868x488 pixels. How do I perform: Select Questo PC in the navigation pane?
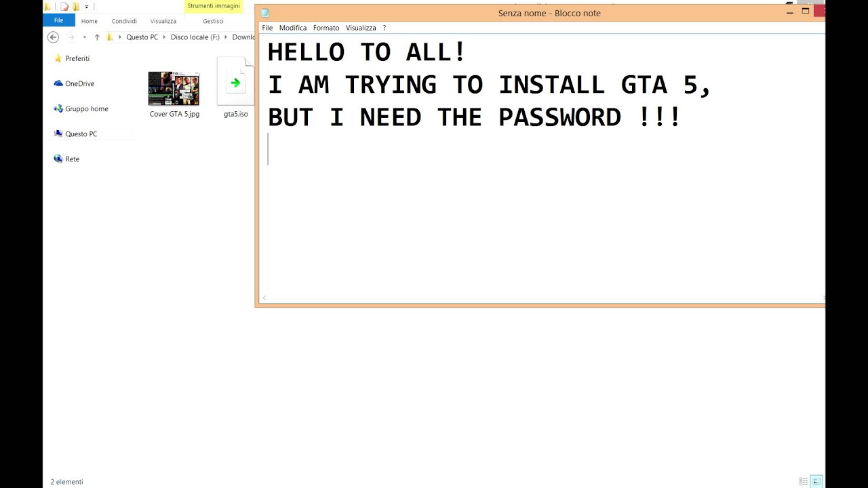pyautogui.click(x=81, y=134)
